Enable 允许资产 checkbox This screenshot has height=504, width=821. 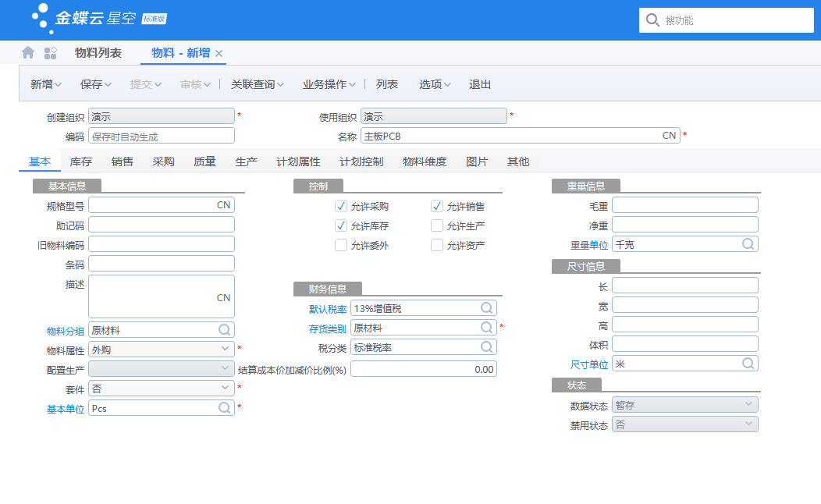pos(437,245)
